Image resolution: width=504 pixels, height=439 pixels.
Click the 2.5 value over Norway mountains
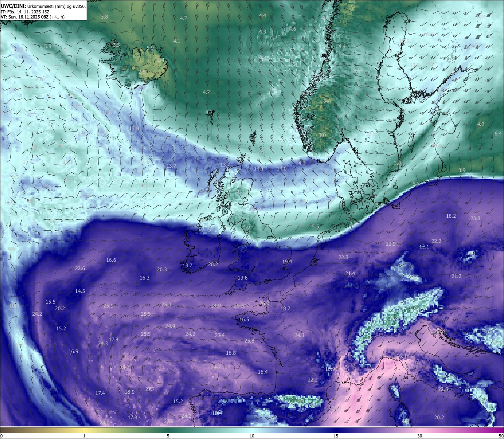coord(327,102)
